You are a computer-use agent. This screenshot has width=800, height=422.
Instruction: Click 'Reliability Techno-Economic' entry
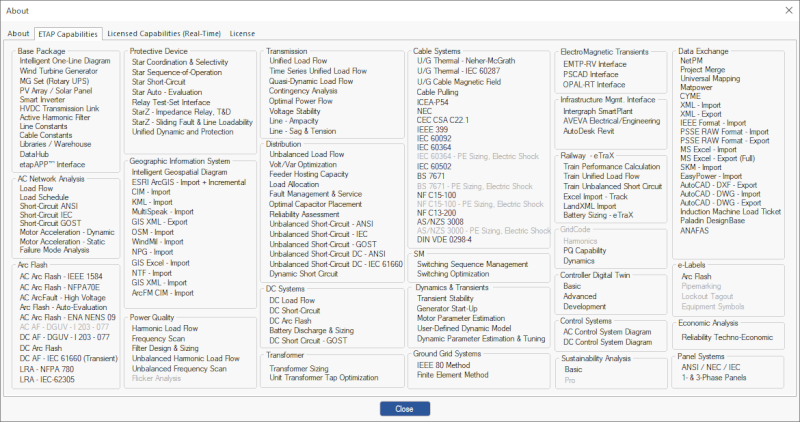pos(727,338)
